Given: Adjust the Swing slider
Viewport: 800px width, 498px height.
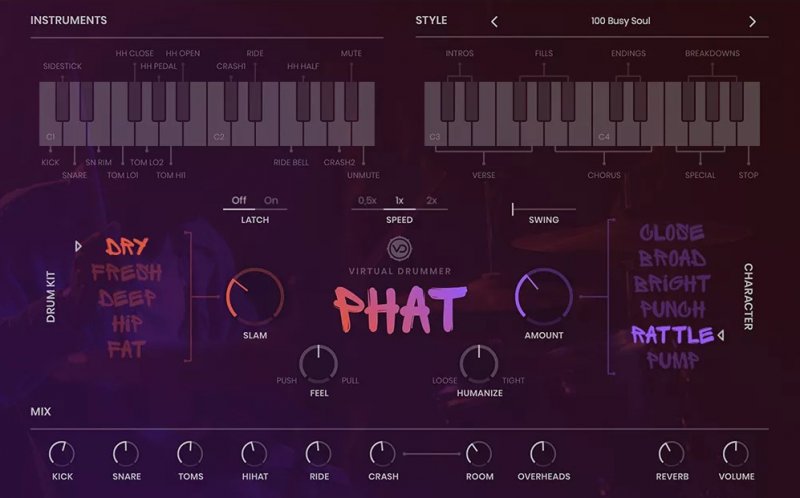Looking at the screenshot, I should (x=513, y=210).
